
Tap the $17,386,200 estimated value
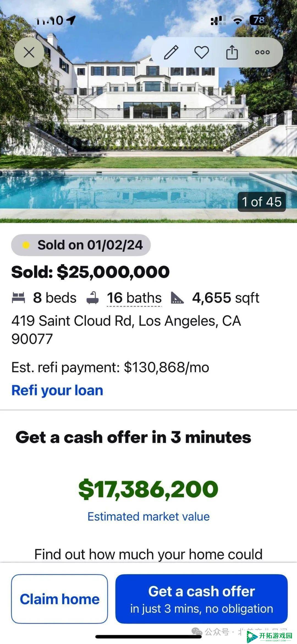pyautogui.click(x=148, y=489)
